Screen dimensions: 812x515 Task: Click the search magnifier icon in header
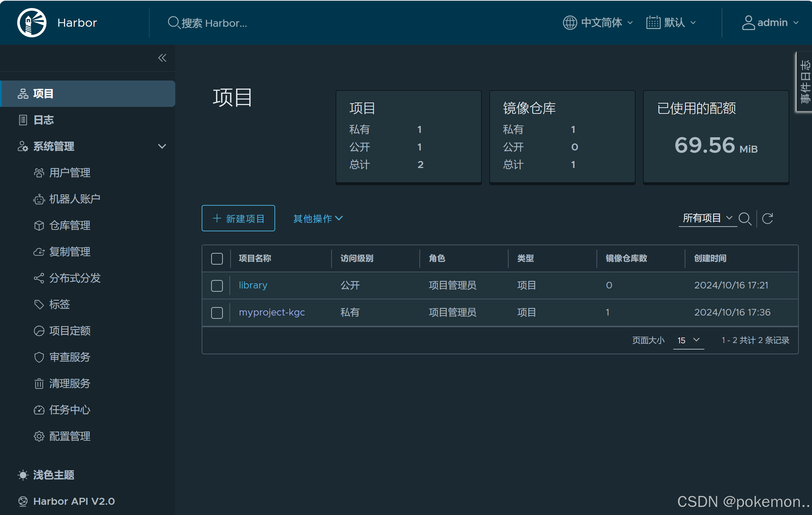point(173,23)
